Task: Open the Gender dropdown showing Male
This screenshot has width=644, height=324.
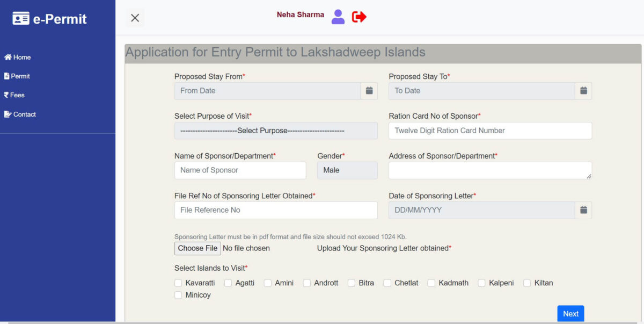Action: click(347, 170)
